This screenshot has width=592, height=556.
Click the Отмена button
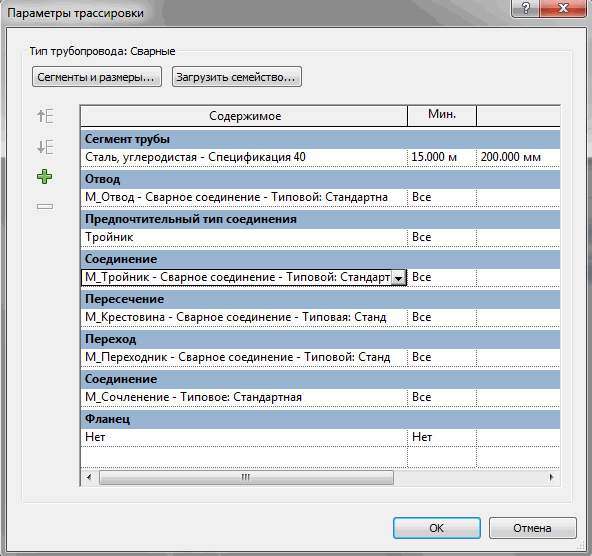[x=532, y=528]
